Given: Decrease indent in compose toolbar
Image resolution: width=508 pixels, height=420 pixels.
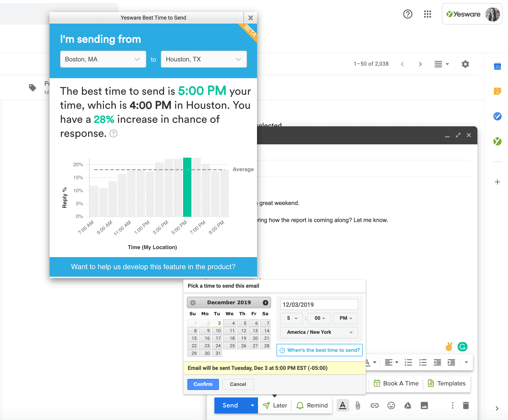Looking at the screenshot, I should [437, 362].
